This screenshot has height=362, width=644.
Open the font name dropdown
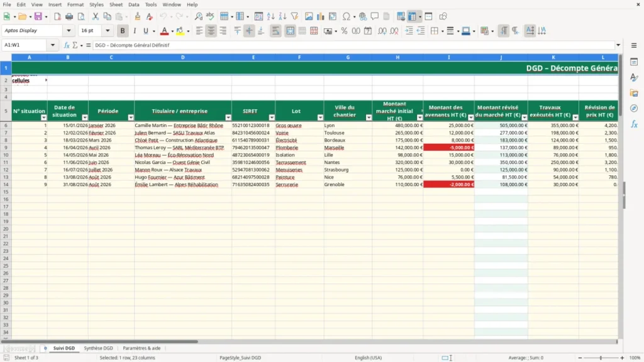pyautogui.click(x=69, y=30)
